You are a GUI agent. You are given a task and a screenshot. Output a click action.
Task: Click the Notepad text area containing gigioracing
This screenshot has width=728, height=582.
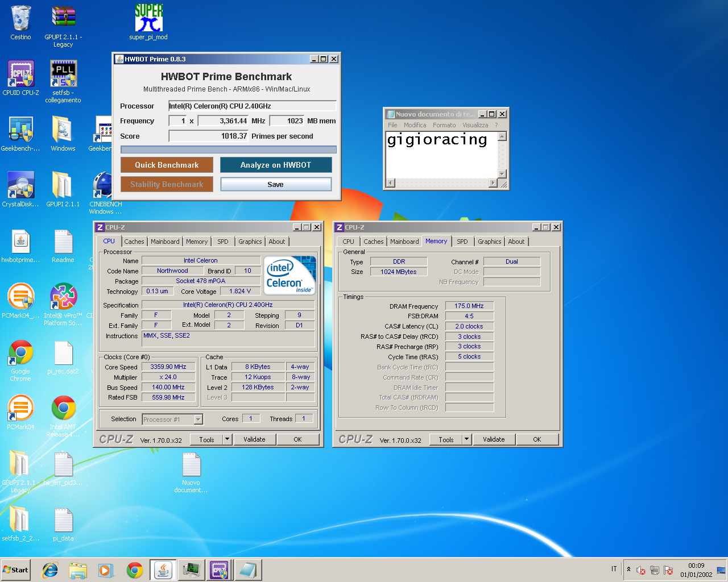pos(441,155)
